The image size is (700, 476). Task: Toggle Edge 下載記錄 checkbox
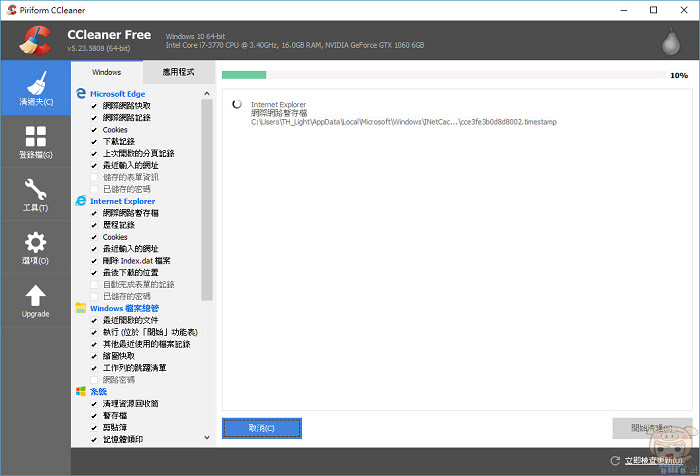[x=94, y=142]
